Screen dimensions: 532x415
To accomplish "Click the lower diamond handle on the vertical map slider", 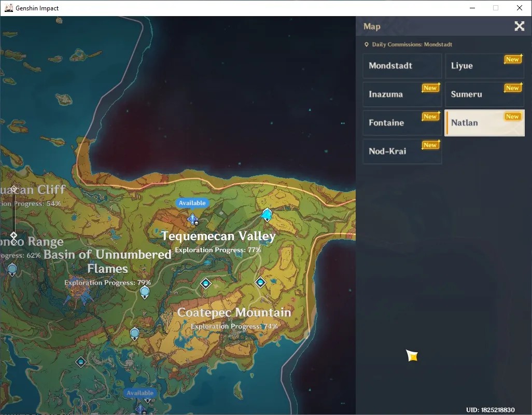I will pyautogui.click(x=13, y=235).
